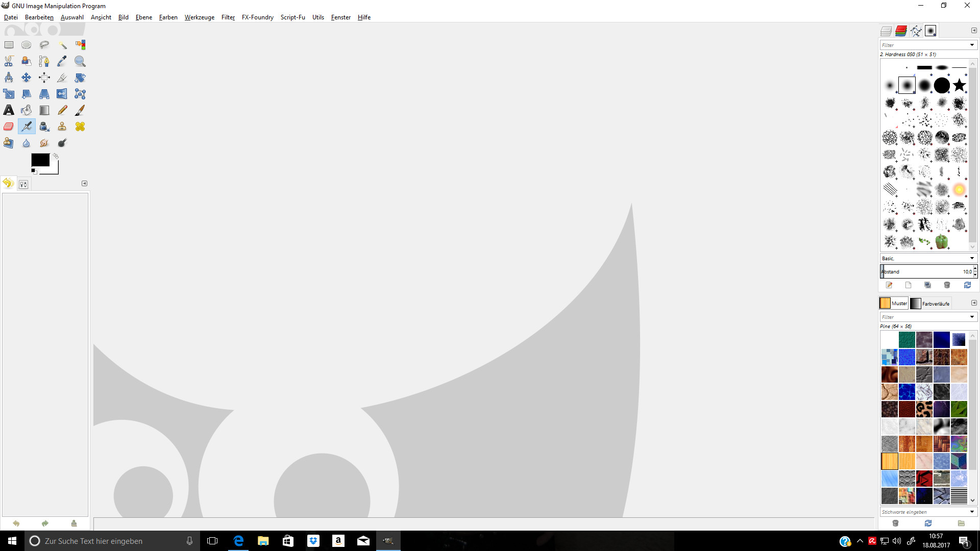Open the patterns dock configuration menu

(x=974, y=303)
